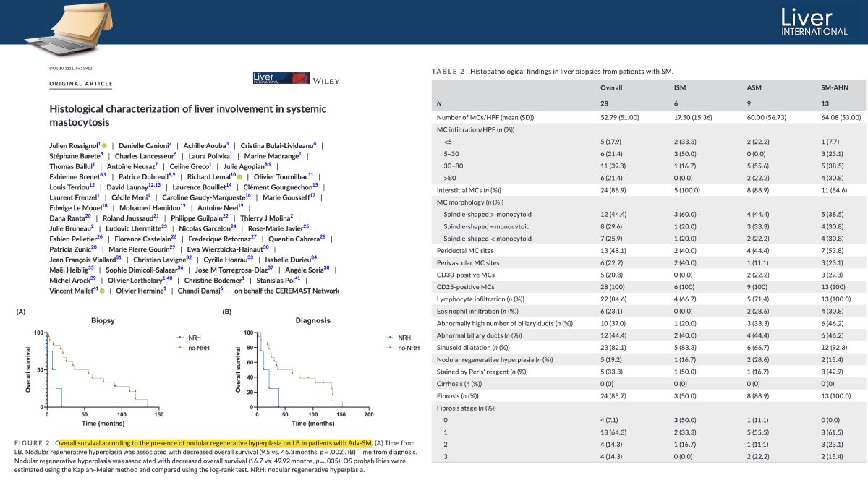The height and width of the screenshot is (488, 868).
Task: Select 'on behalf the CEREMAST Network' text
Action: coord(286,290)
